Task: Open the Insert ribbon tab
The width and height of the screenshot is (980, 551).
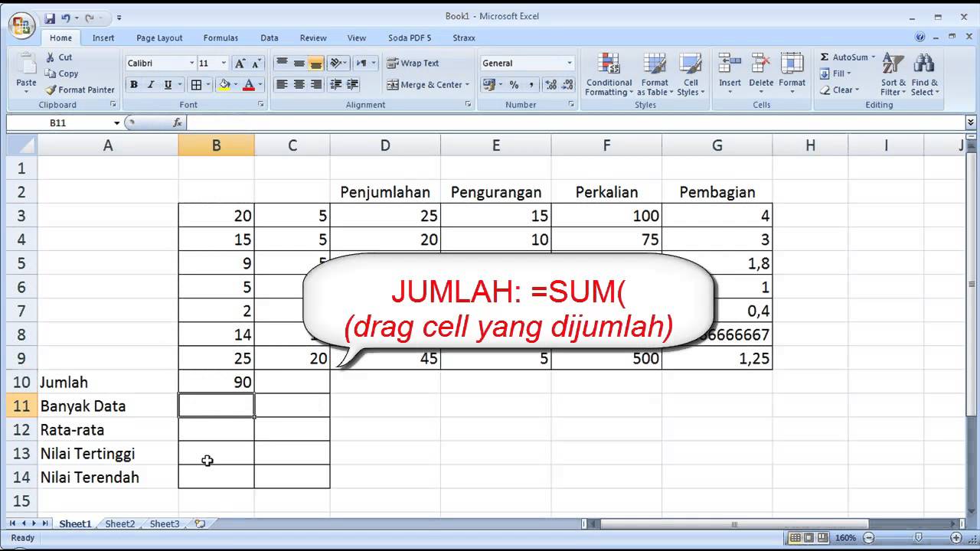Action: [103, 37]
